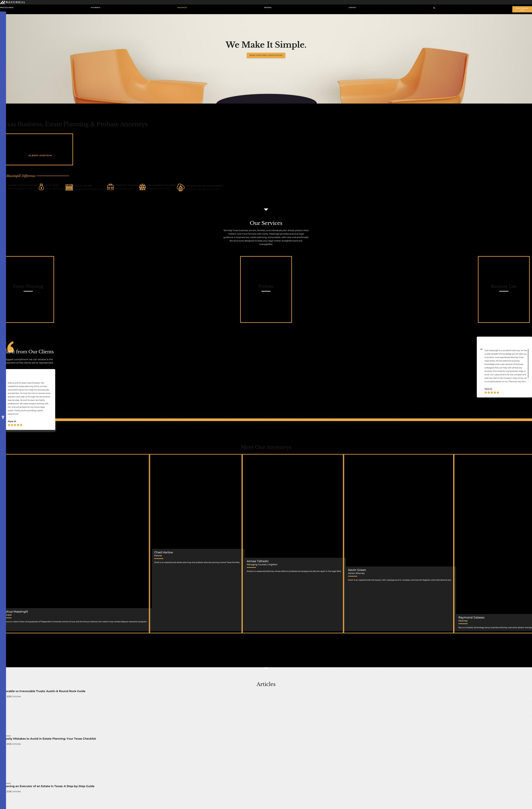Click Book Your Free Consultation button
The image size is (532, 809).
click(266, 55)
